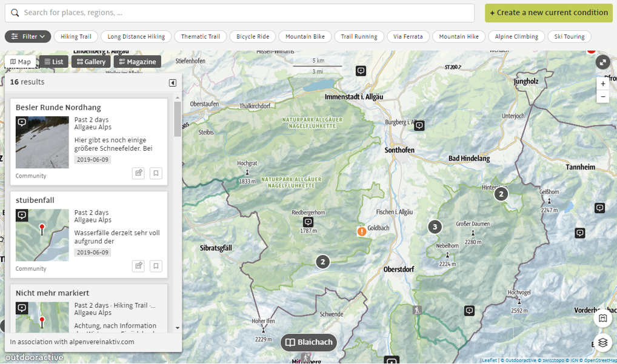Bookmark the Besler Runde Nordhang entry
This screenshot has height=364, width=617.
(156, 173)
